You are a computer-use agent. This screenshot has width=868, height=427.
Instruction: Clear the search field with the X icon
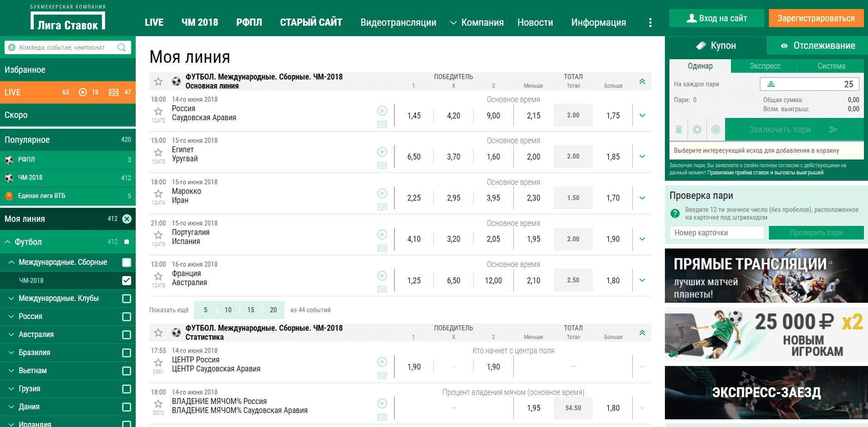point(12,47)
